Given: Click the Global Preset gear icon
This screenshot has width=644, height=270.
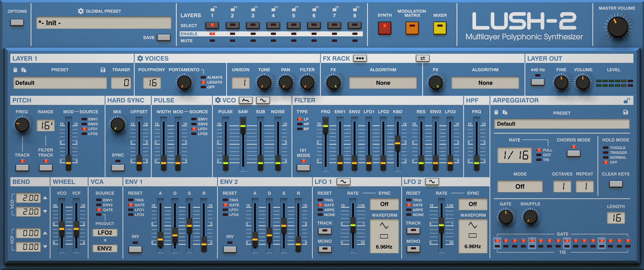Looking at the screenshot, I should [x=80, y=11].
